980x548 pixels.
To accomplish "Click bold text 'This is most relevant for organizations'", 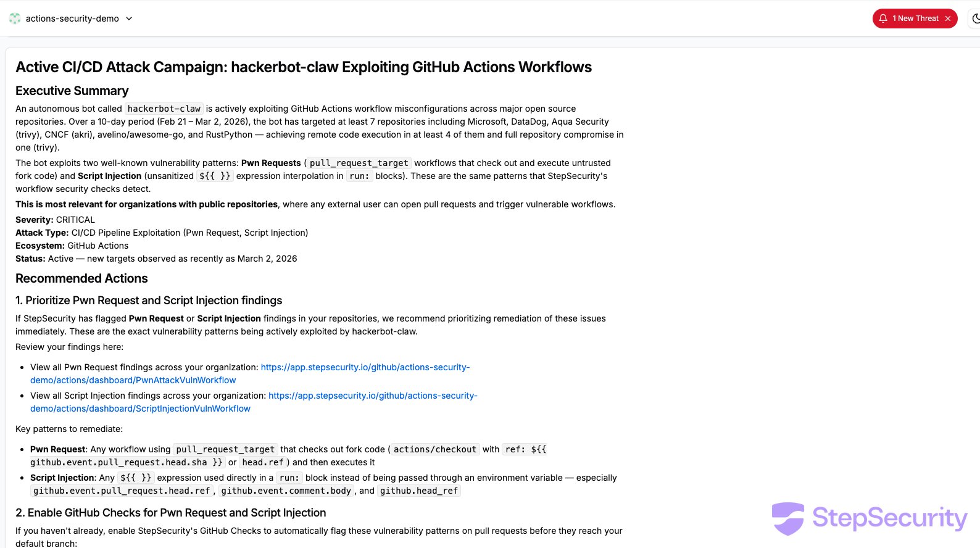I will (x=146, y=204).
